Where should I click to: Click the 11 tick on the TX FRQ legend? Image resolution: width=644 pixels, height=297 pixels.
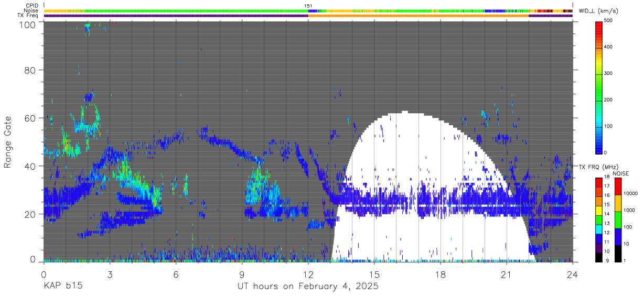(x=607, y=241)
